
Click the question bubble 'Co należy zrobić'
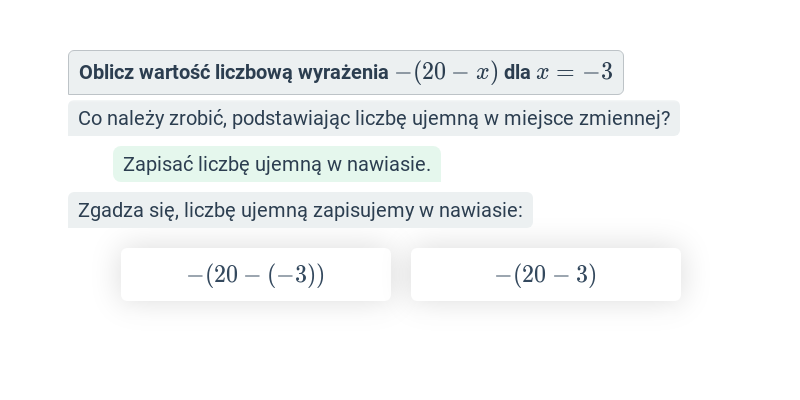click(x=374, y=118)
